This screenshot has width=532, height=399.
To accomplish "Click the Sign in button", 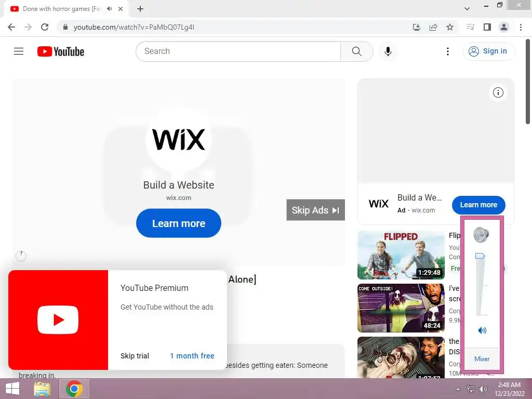I will tap(488, 51).
